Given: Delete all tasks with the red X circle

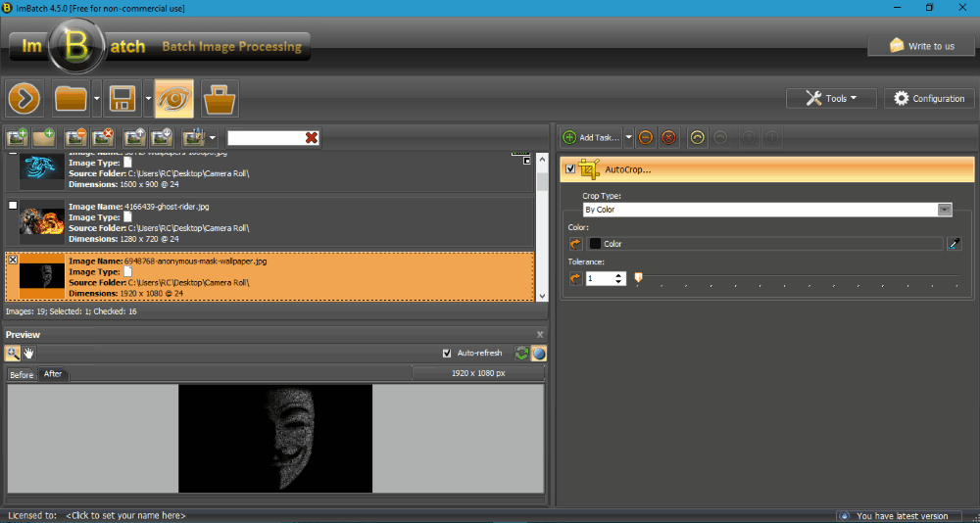Looking at the screenshot, I should click(668, 137).
